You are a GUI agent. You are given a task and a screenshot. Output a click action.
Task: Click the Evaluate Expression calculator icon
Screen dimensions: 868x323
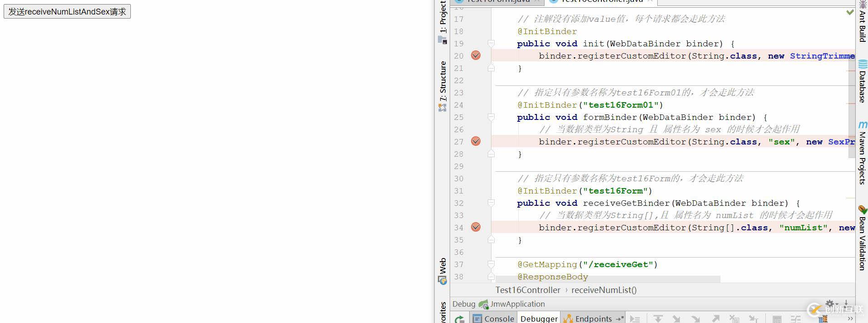coord(777,319)
